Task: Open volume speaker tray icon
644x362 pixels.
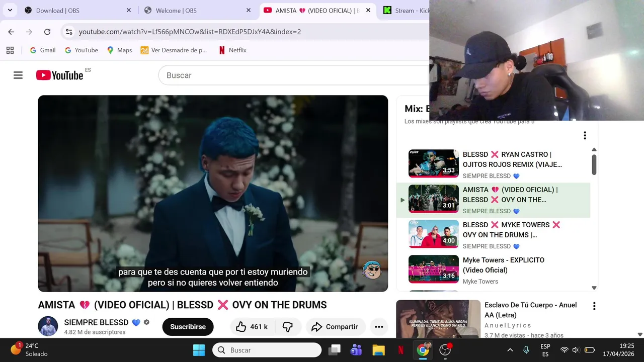Action: (576, 350)
